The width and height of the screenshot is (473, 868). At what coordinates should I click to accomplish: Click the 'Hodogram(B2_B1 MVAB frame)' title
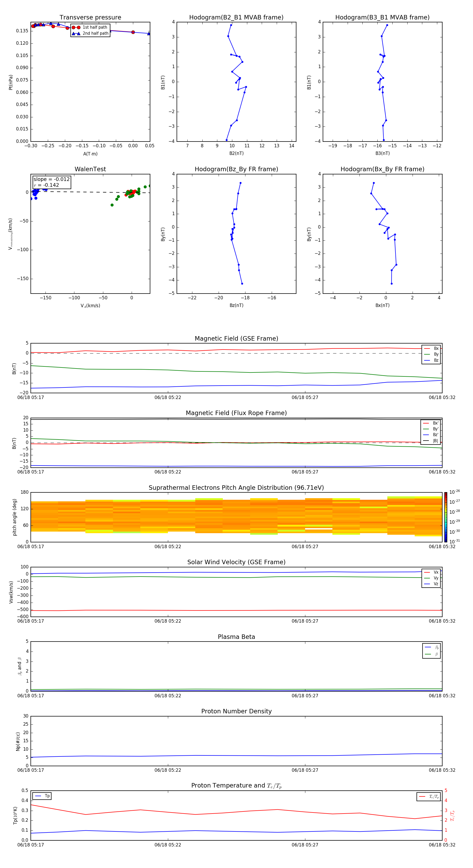point(236,18)
